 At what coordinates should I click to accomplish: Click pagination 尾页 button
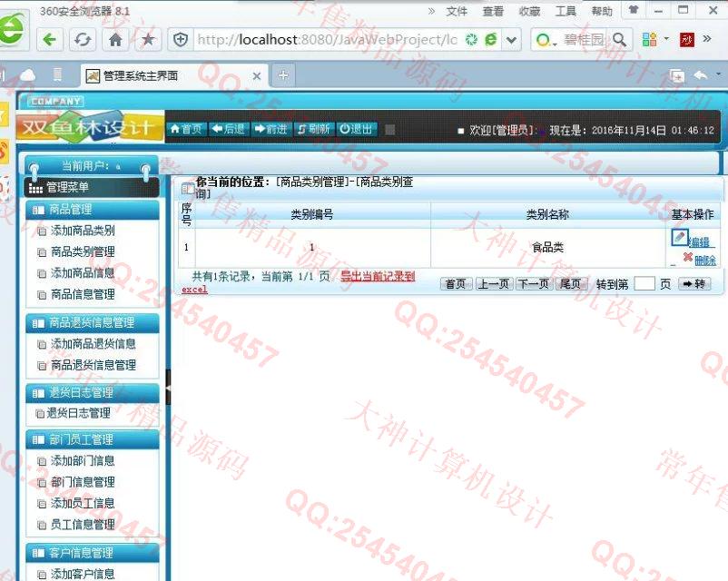click(x=571, y=284)
